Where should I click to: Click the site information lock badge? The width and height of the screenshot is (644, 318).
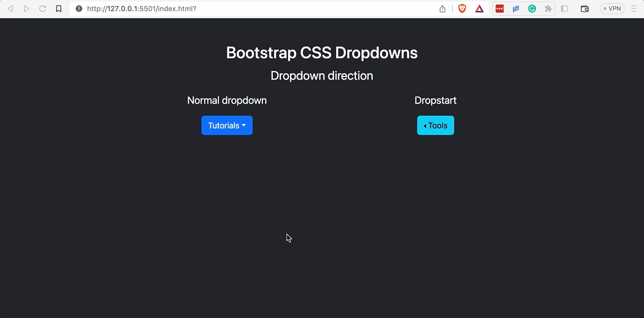point(79,9)
